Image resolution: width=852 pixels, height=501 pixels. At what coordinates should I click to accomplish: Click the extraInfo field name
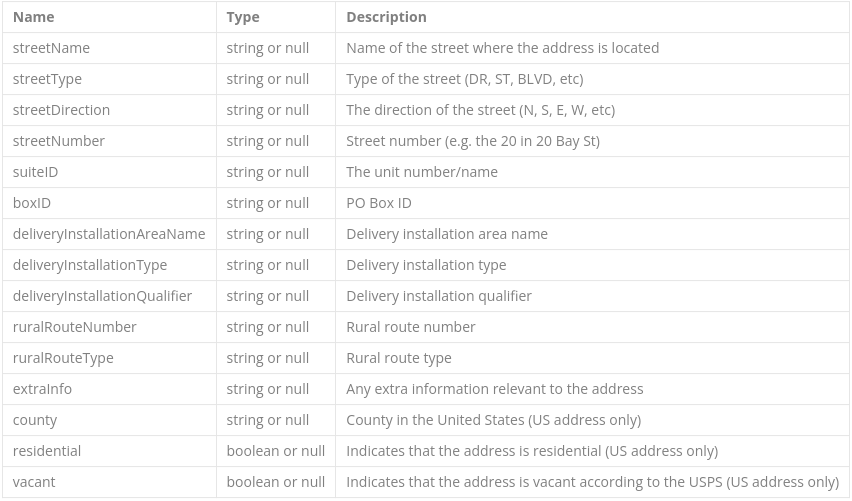click(42, 389)
